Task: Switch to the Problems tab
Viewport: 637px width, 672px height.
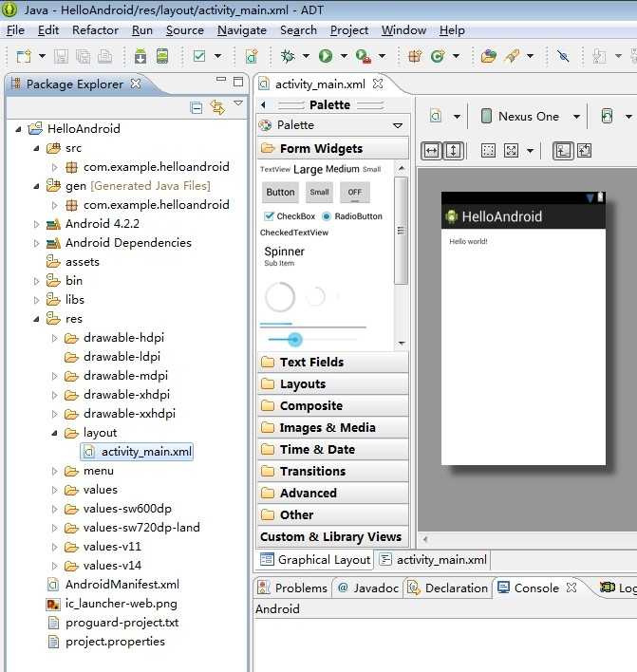Action: (292, 588)
